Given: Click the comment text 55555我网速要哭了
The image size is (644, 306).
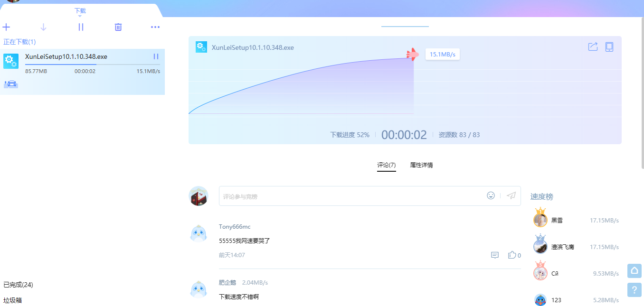Looking at the screenshot, I should click(245, 241).
